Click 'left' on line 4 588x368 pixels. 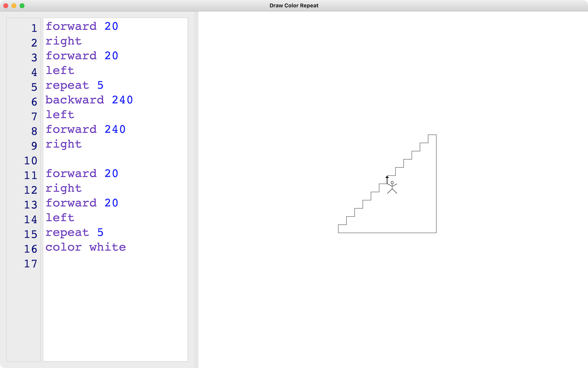click(60, 70)
